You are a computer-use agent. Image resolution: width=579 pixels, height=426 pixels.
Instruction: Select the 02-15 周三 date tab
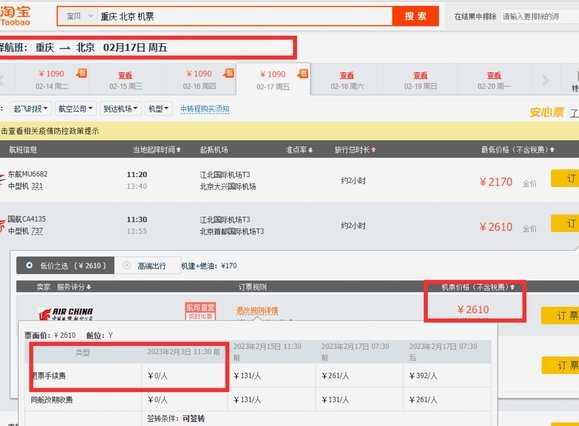[126, 80]
